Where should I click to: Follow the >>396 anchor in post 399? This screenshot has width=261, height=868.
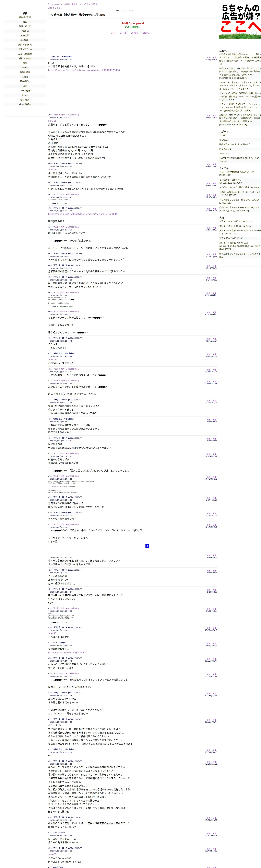pos(52,121)
